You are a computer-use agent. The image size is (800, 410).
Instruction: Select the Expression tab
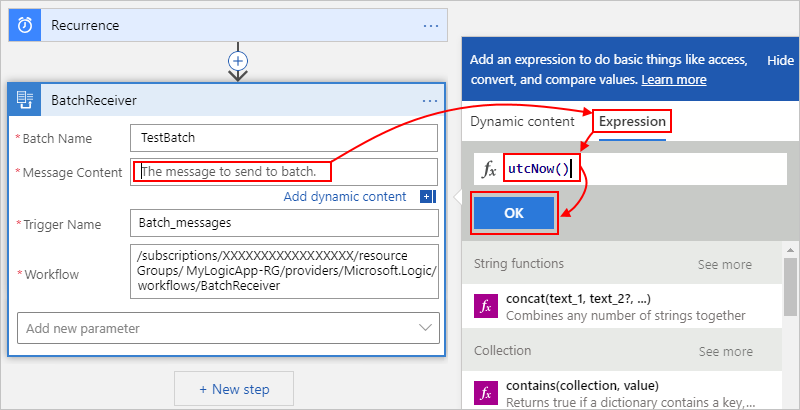632,122
